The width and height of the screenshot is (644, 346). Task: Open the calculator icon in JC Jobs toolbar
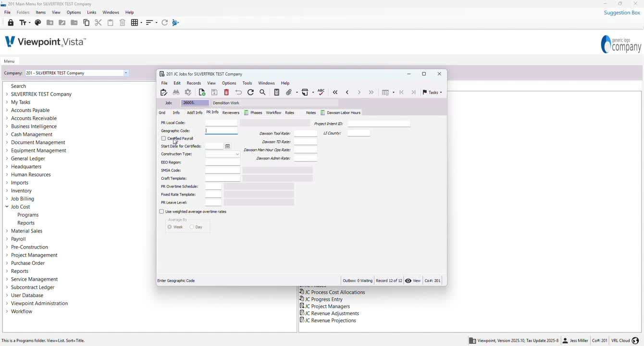pos(277,92)
